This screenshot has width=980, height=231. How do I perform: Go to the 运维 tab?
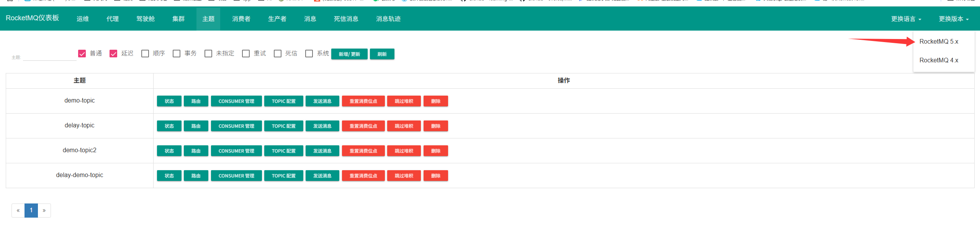coord(83,19)
